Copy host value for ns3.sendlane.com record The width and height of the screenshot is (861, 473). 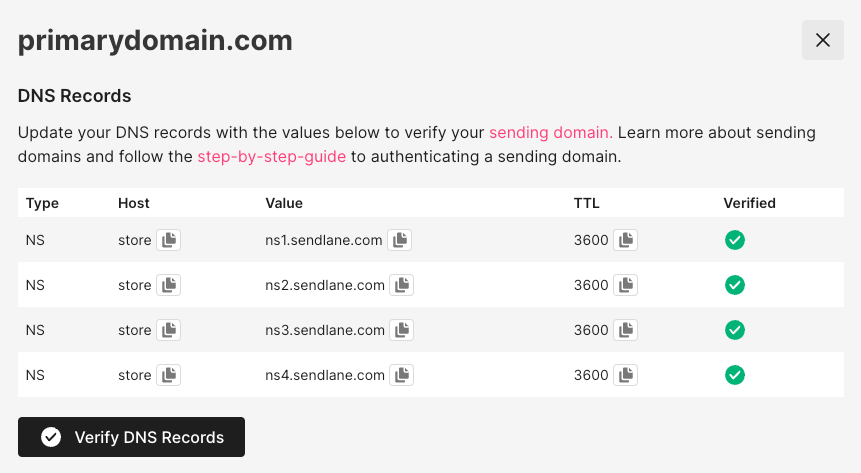point(169,330)
